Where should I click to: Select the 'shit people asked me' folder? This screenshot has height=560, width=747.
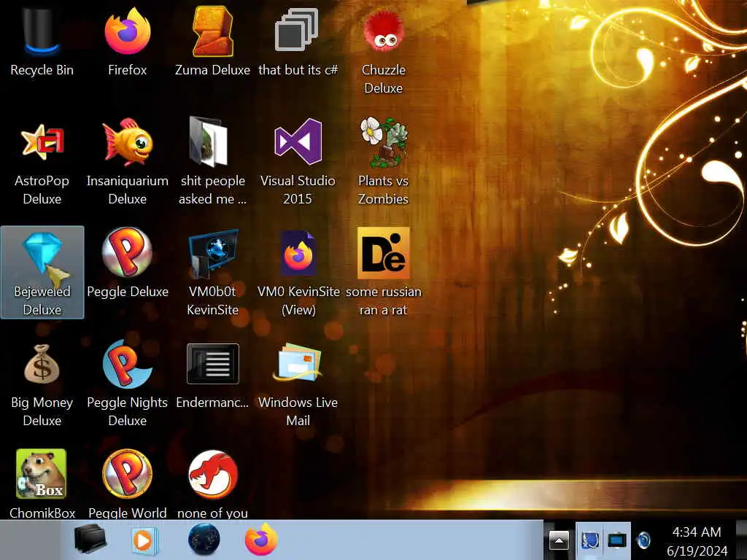coord(209,142)
